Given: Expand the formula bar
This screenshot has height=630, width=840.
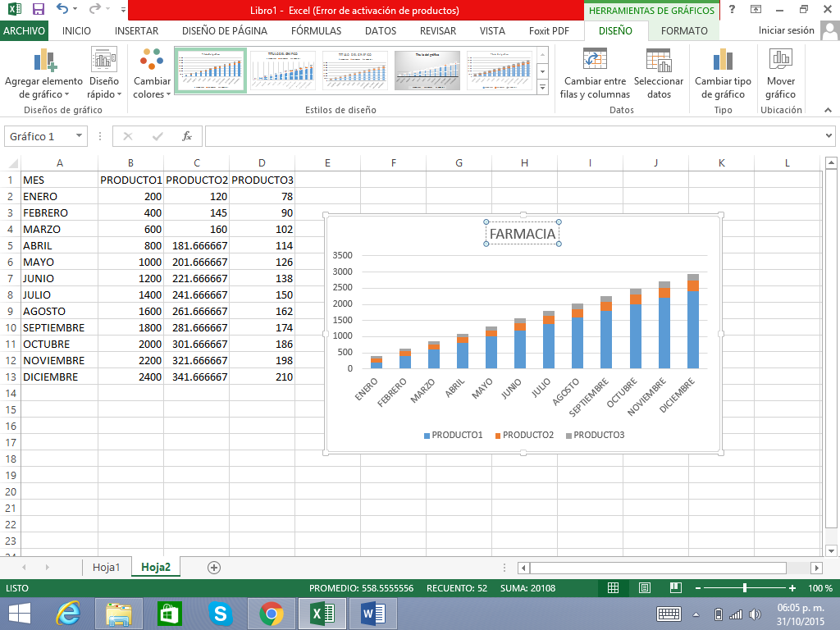Looking at the screenshot, I should point(829,136).
